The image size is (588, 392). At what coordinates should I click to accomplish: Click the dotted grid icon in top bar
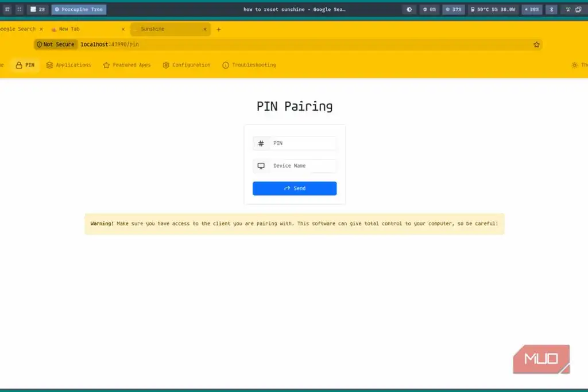pyautogui.click(x=20, y=9)
